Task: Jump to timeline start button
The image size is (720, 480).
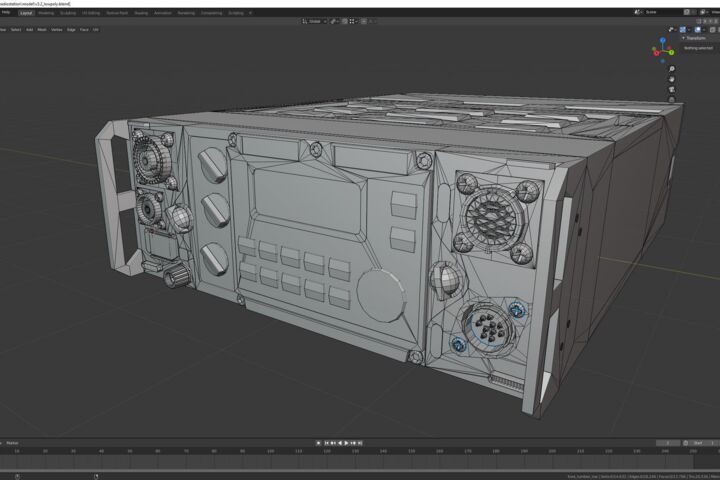Action: click(327, 443)
